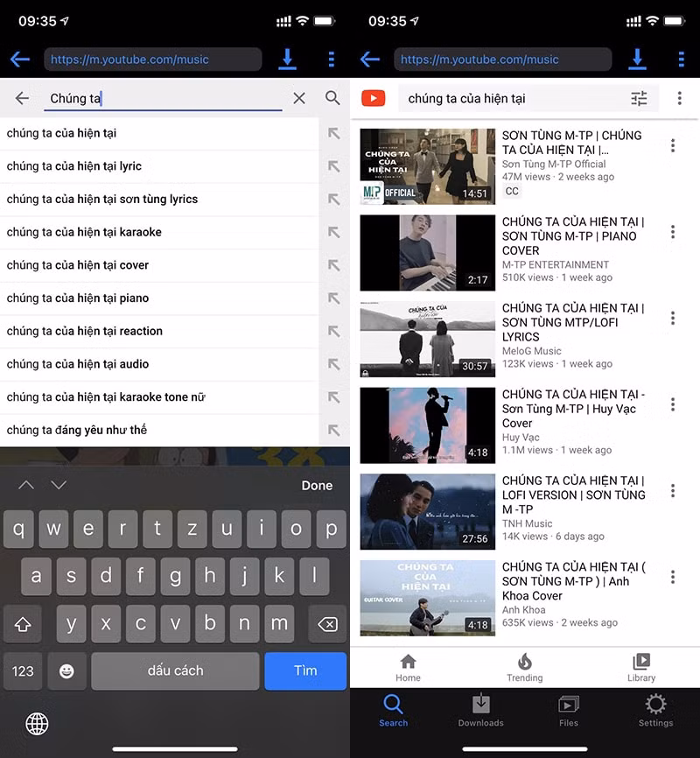Toggle the shift key on keyboard

coord(23,623)
